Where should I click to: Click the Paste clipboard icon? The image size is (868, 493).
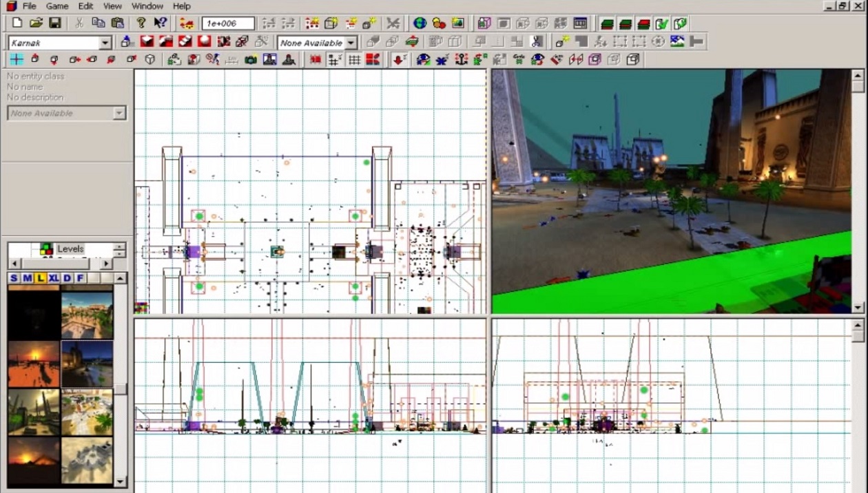click(x=118, y=23)
